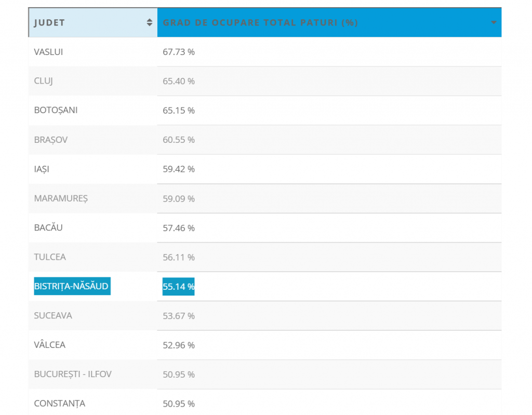Click the MARAMUREȘ county cell

[61, 198]
